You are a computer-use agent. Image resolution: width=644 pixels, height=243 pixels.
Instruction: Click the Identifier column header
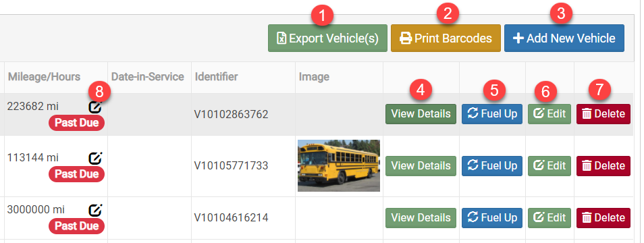217,77
